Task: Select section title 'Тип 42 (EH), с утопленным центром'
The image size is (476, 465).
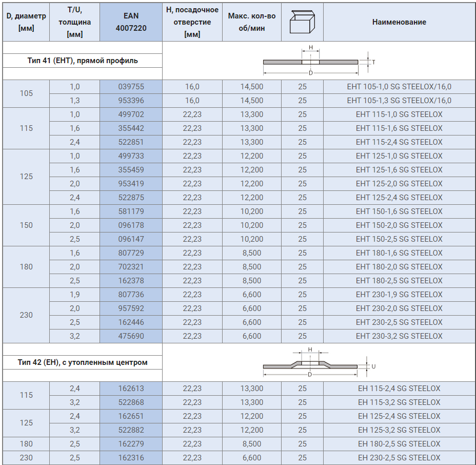Action: click(x=83, y=362)
